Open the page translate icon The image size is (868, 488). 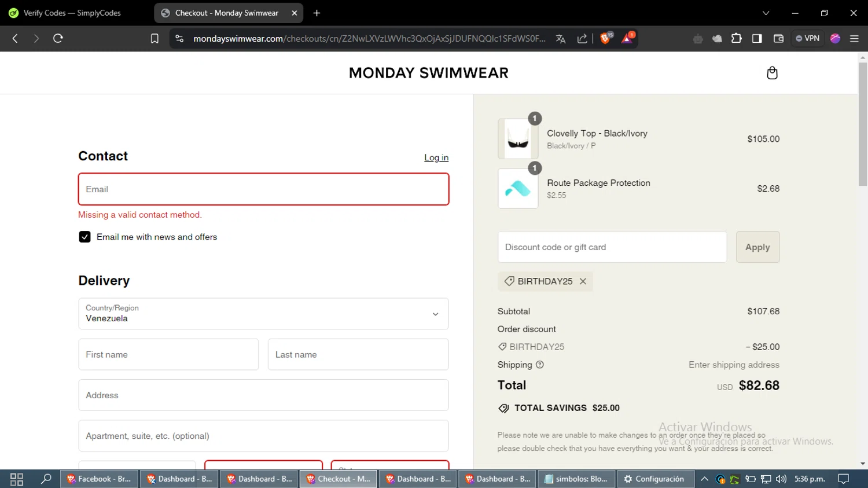[x=560, y=39]
